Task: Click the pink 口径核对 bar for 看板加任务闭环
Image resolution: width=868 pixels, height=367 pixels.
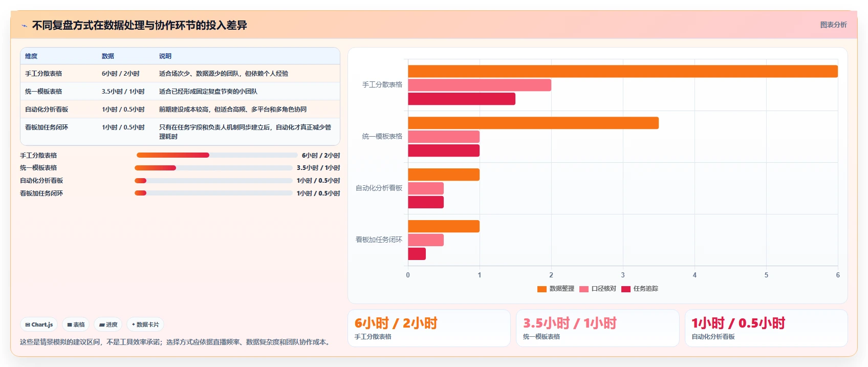Action: click(426, 240)
